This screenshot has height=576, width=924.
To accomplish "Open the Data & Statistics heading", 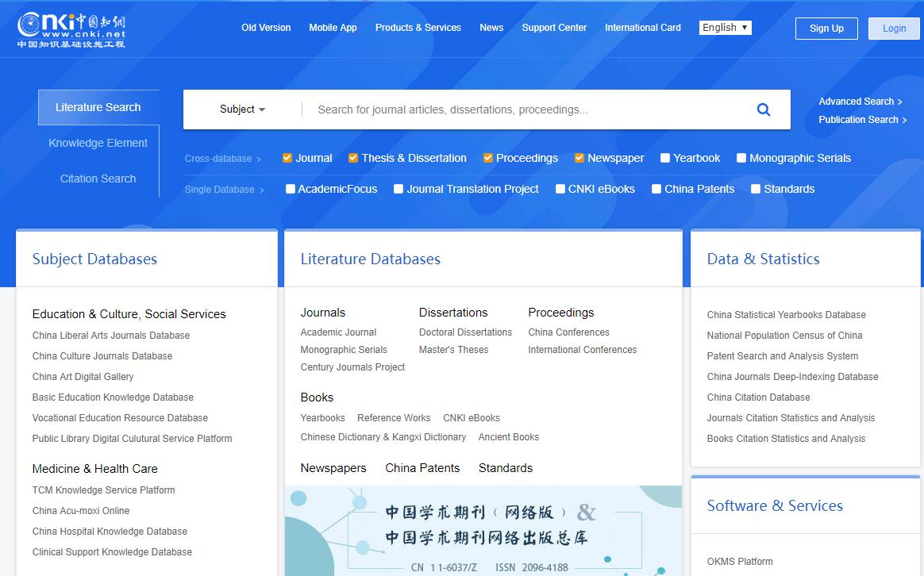I will pyautogui.click(x=763, y=259).
